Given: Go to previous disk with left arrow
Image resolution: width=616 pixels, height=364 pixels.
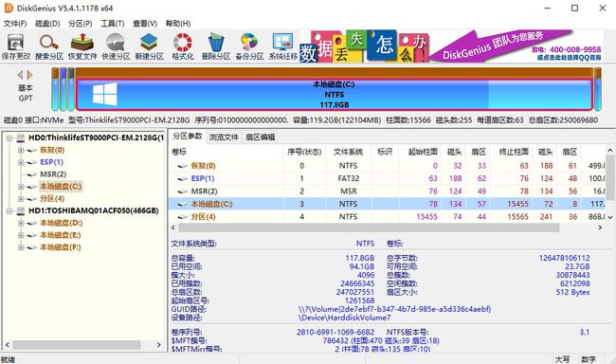Looking at the screenshot, I should tap(21, 74).
